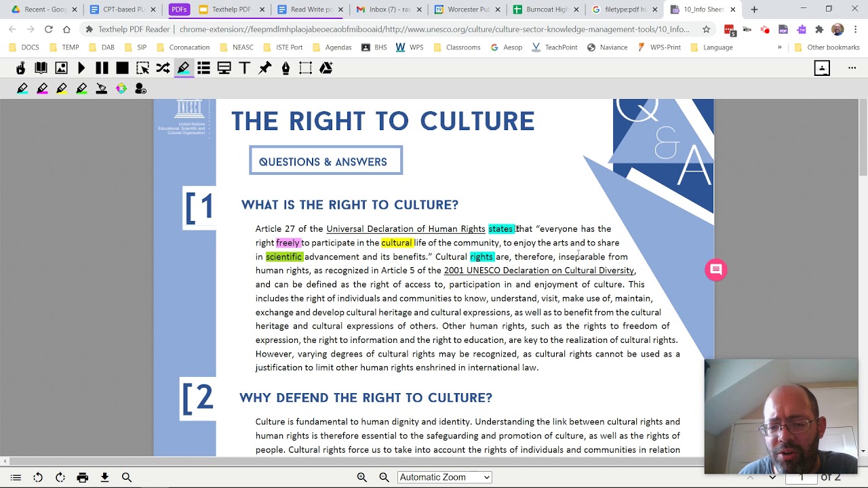Select the pushpin annotation tool

265,68
